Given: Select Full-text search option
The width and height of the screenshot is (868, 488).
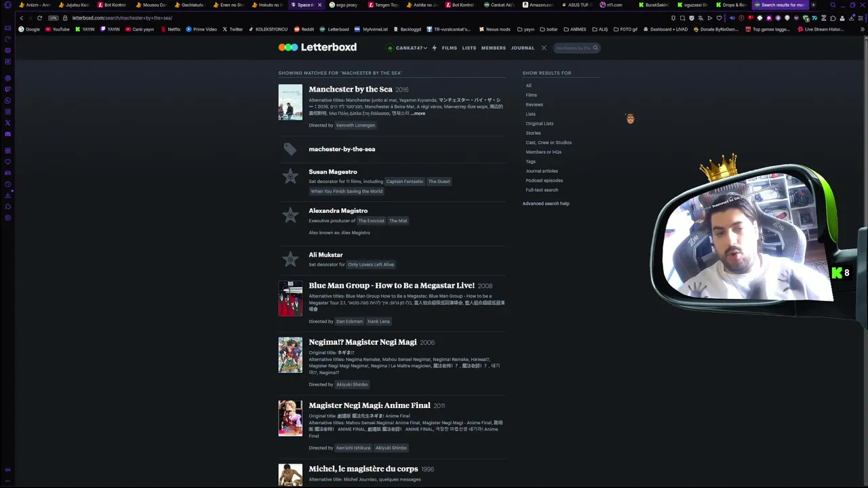Looking at the screenshot, I should tap(542, 190).
